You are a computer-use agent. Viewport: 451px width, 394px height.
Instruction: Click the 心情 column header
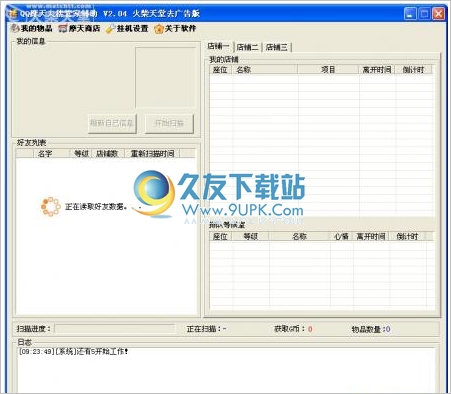click(x=341, y=236)
